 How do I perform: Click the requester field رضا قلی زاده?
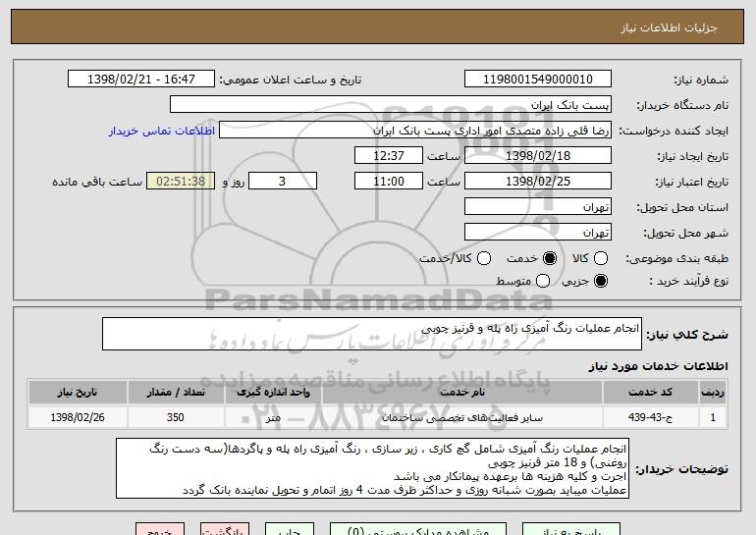pos(415,131)
